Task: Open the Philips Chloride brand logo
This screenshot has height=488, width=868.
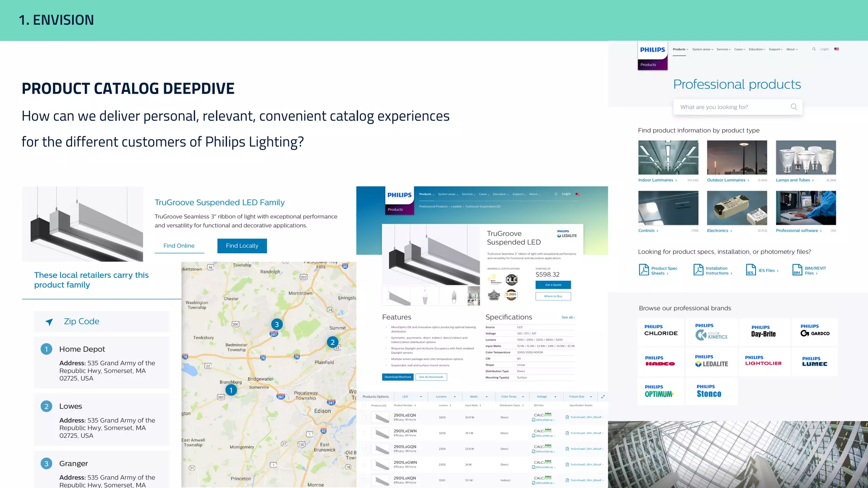Action: click(661, 330)
